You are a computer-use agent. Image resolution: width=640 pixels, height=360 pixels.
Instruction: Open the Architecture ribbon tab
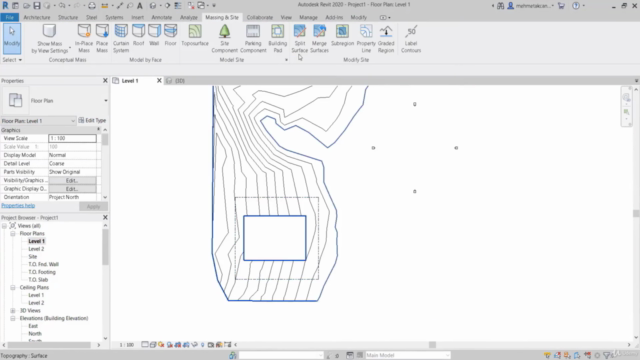coord(37,18)
